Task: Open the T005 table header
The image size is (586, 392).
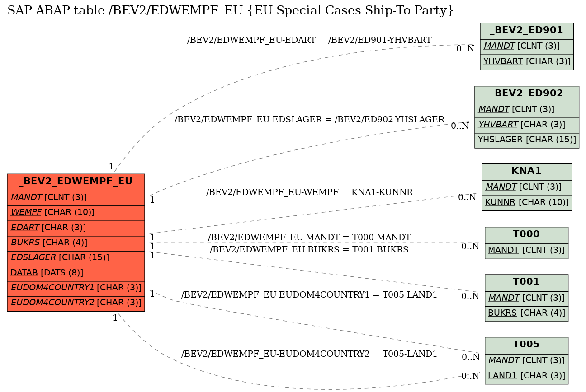Action: coord(526,345)
